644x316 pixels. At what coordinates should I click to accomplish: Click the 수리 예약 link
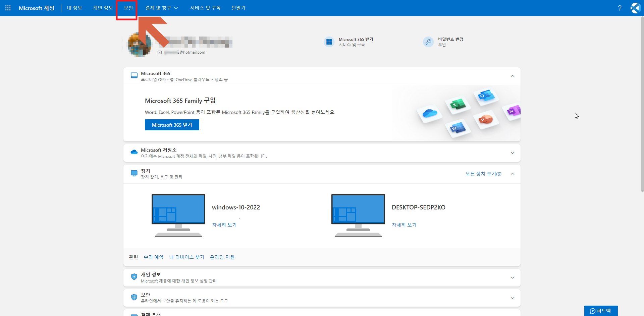pos(154,257)
